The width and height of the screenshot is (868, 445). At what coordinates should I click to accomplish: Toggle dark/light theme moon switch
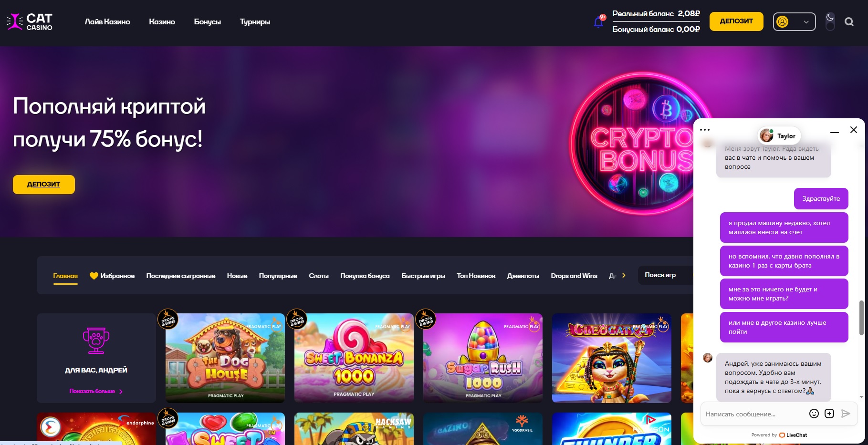pyautogui.click(x=830, y=22)
